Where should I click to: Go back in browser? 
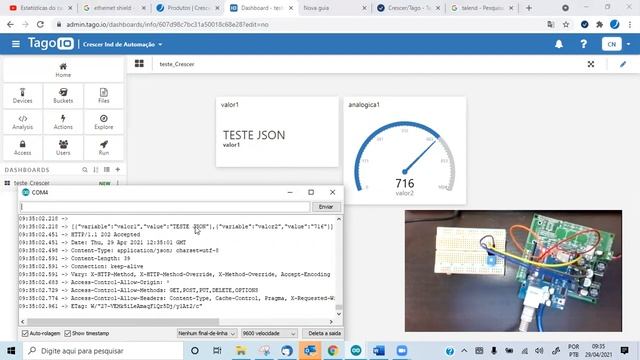10,24
